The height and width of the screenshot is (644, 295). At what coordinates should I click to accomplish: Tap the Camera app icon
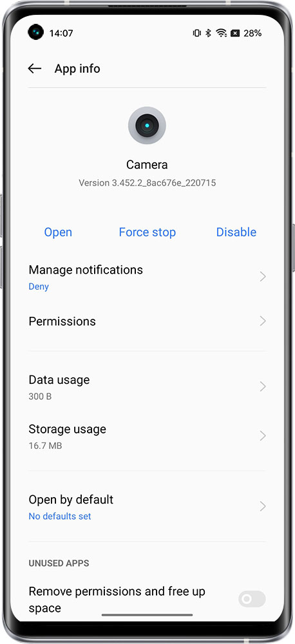pyautogui.click(x=147, y=126)
